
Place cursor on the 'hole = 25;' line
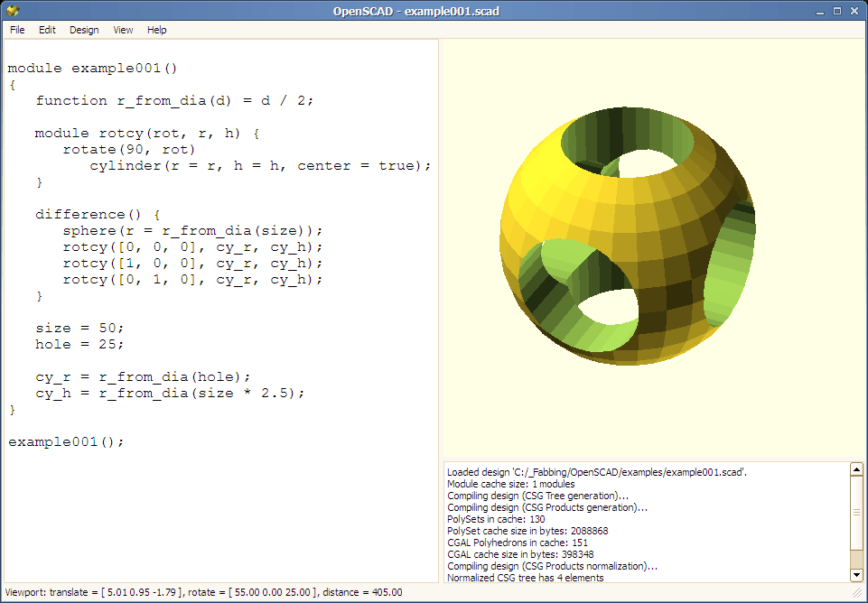click(x=79, y=344)
